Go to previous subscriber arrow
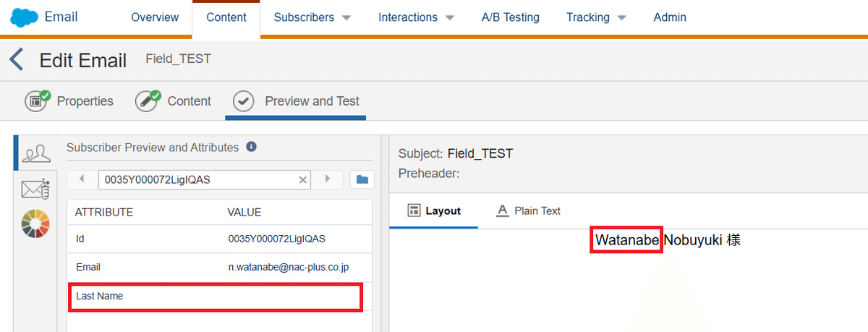The height and width of the screenshot is (332, 868). [x=82, y=179]
